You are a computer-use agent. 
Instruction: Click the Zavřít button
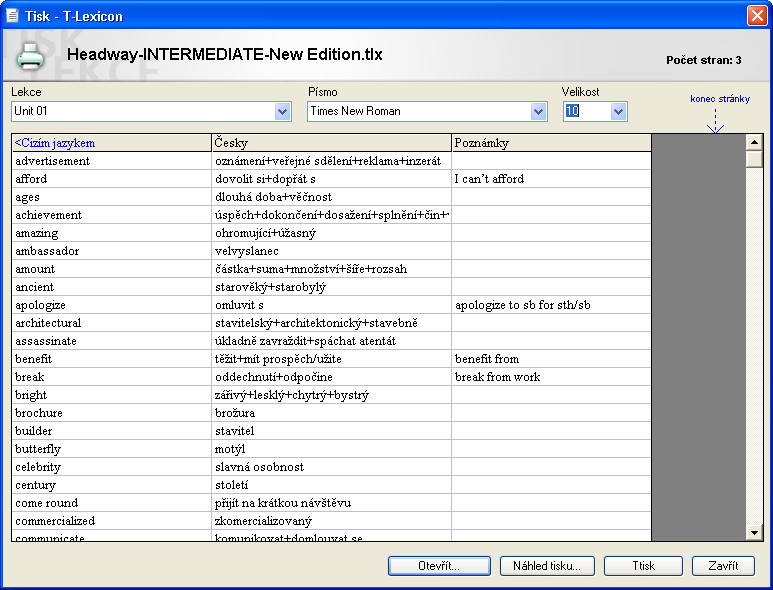[x=723, y=566]
